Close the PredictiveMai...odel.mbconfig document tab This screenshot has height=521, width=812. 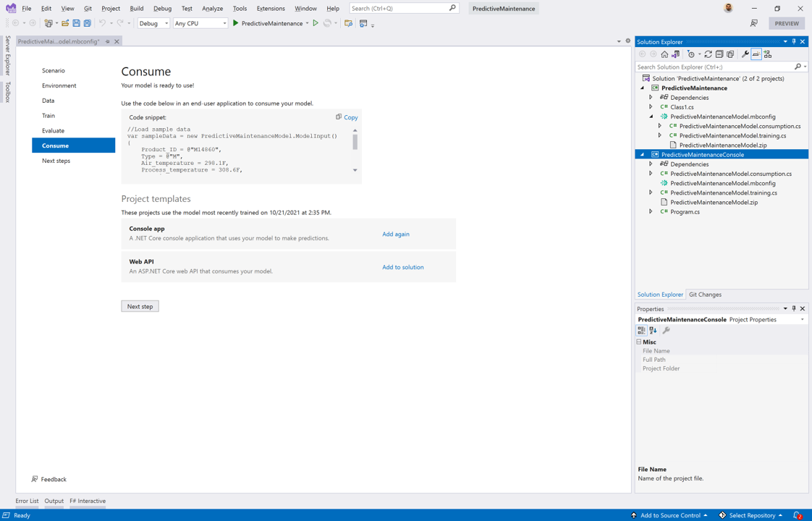[117, 41]
